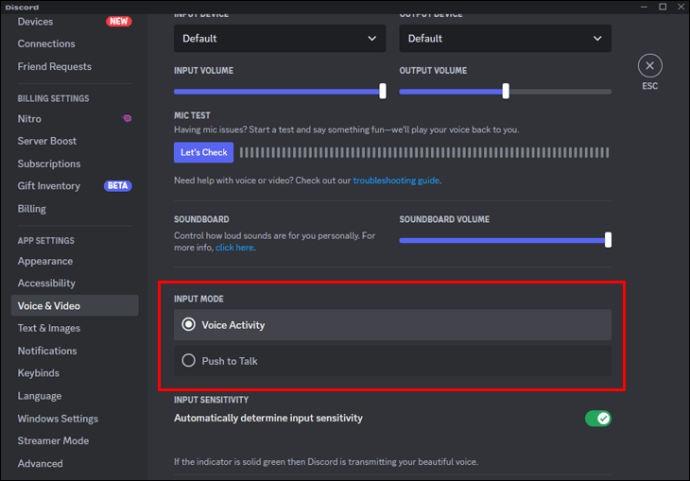Open Server Boost settings
The width and height of the screenshot is (690, 481).
point(47,141)
